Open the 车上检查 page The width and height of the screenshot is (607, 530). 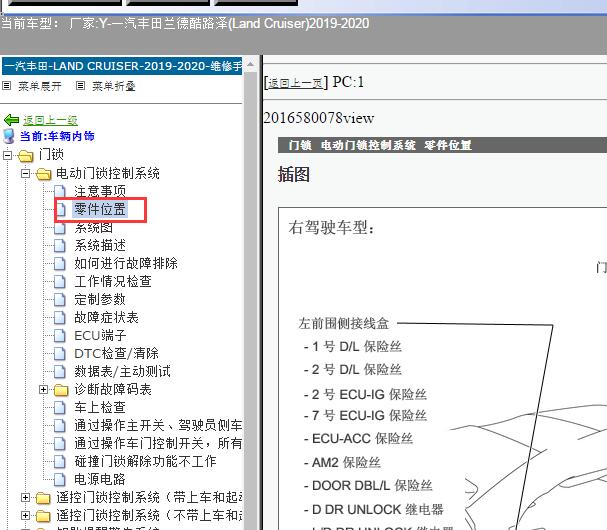[x=100, y=407]
